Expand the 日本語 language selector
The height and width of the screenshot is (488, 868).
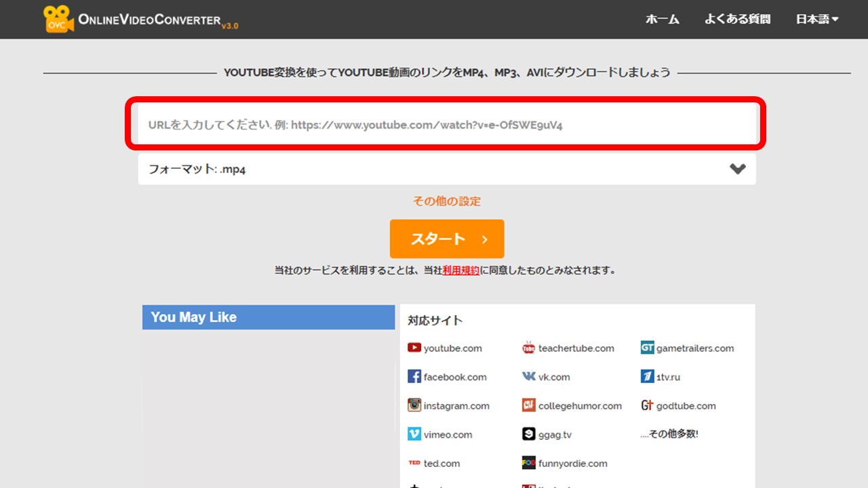click(817, 19)
